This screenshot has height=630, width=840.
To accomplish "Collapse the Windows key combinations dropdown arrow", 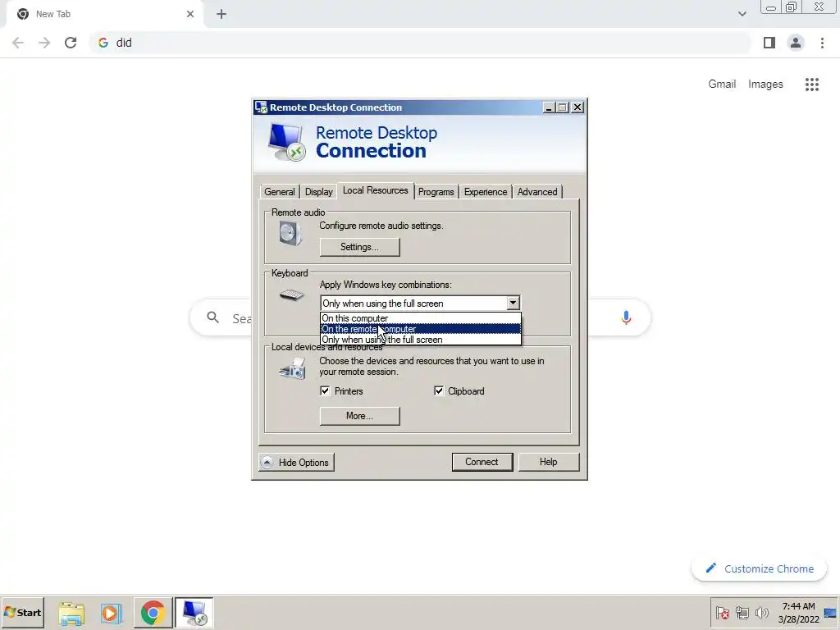I will 513,304.
